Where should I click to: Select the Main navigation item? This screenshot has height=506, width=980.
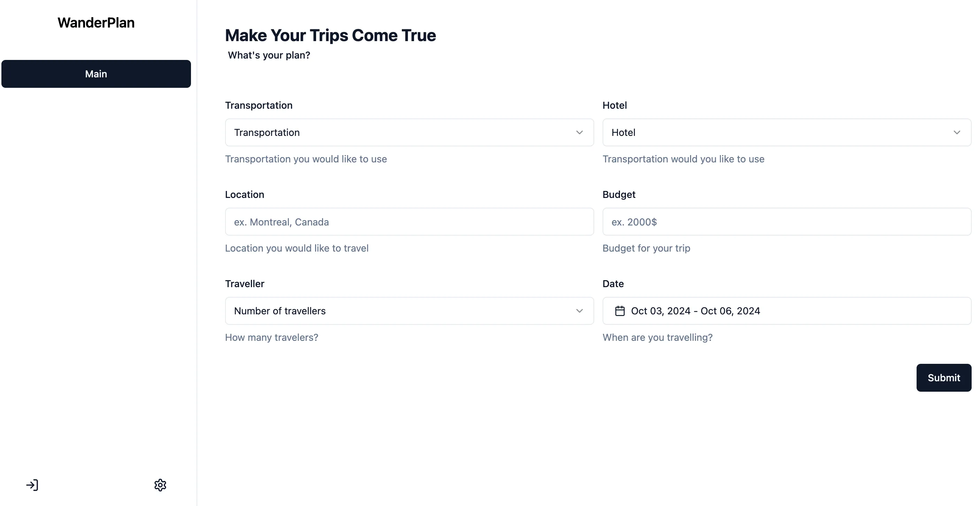96,74
